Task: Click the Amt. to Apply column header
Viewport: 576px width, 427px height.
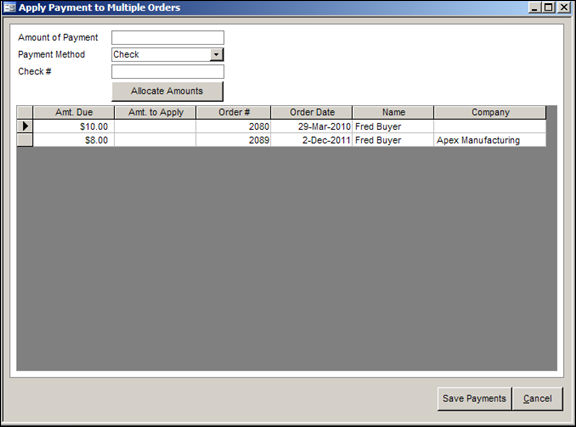Action: 155,112
